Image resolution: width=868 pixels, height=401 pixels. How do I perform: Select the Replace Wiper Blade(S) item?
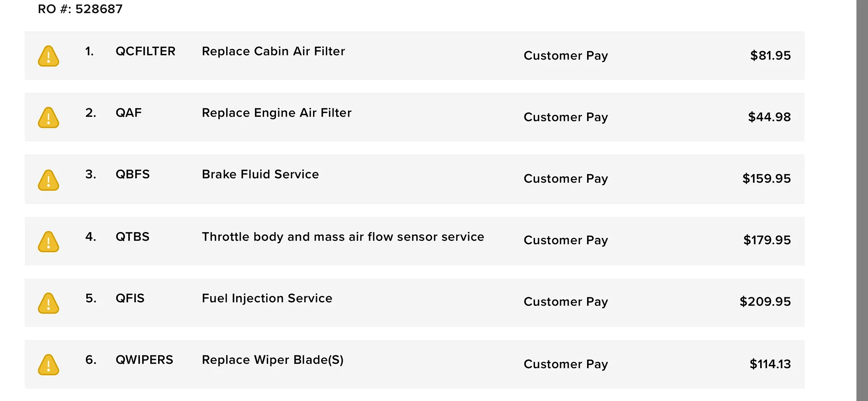pos(272,360)
